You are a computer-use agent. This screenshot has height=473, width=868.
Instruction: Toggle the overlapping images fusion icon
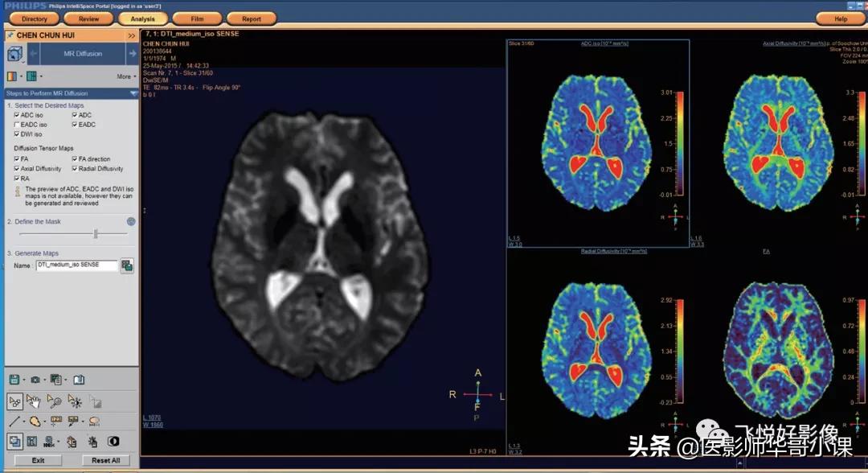[15, 442]
